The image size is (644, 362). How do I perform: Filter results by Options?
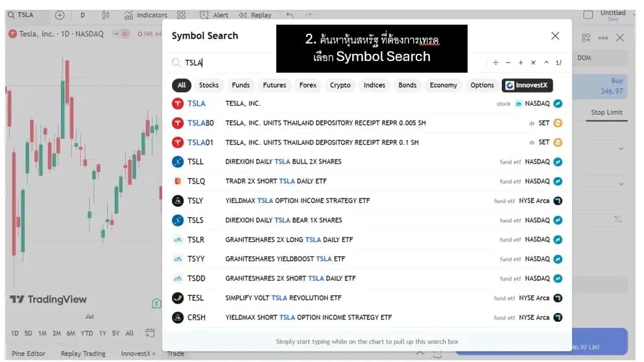(482, 85)
